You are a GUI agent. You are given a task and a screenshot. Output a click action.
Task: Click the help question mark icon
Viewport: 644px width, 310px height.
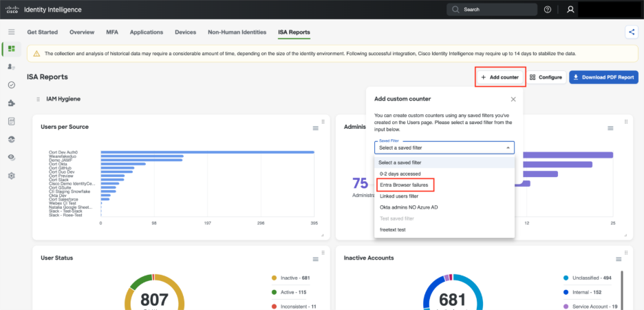tap(548, 10)
